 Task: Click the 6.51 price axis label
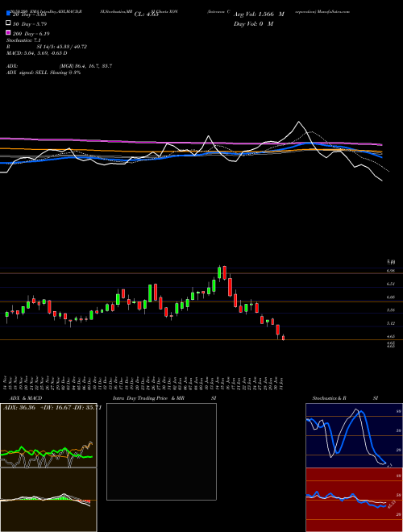[391, 284]
